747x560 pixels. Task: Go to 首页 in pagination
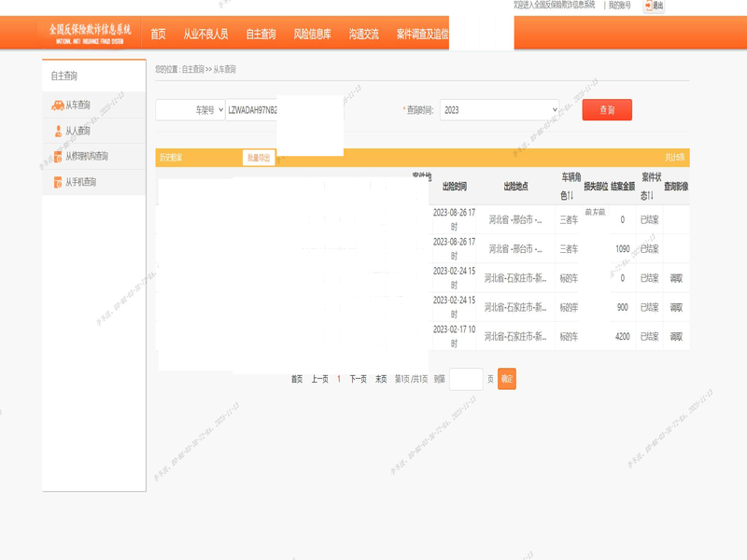click(297, 379)
